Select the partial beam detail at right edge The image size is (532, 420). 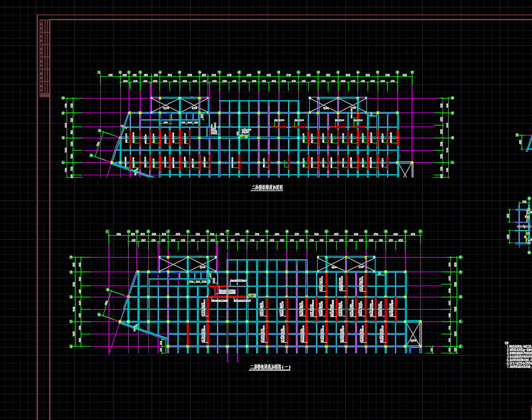[520, 225]
